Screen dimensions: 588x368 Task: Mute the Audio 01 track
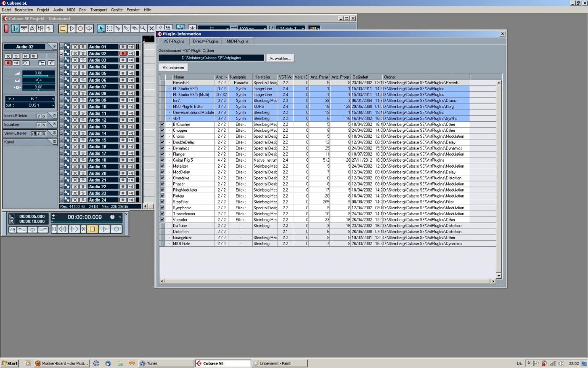(x=75, y=47)
